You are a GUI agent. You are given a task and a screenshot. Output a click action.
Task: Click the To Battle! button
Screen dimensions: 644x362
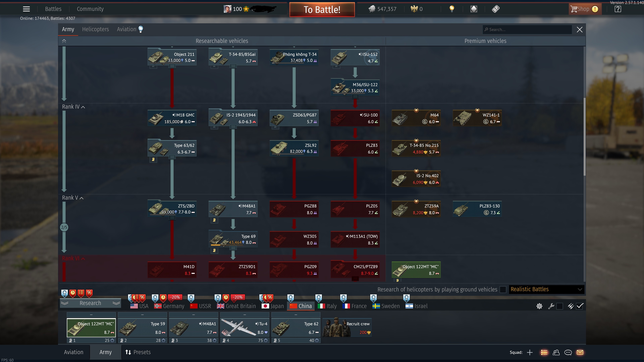322,10
